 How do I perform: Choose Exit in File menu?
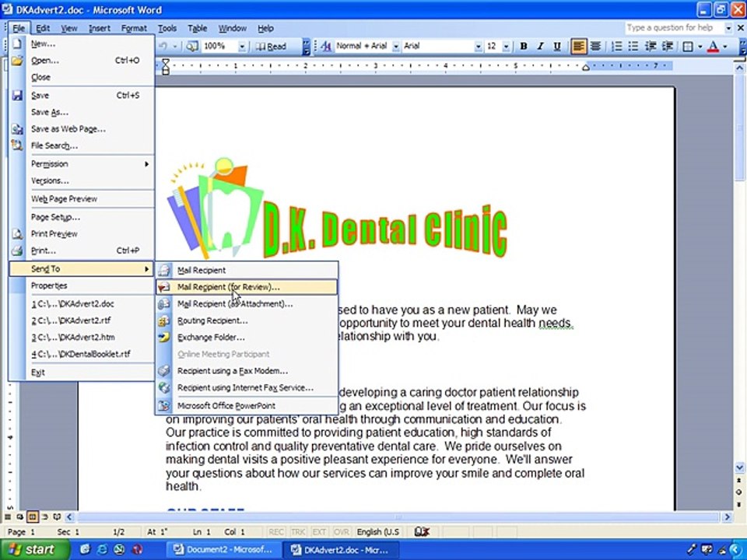pyautogui.click(x=82, y=373)
